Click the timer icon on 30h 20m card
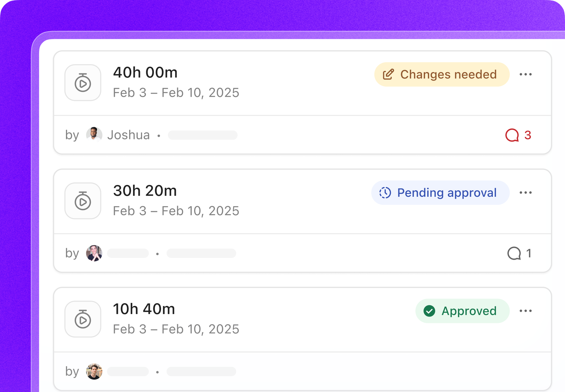 point(83,201)
